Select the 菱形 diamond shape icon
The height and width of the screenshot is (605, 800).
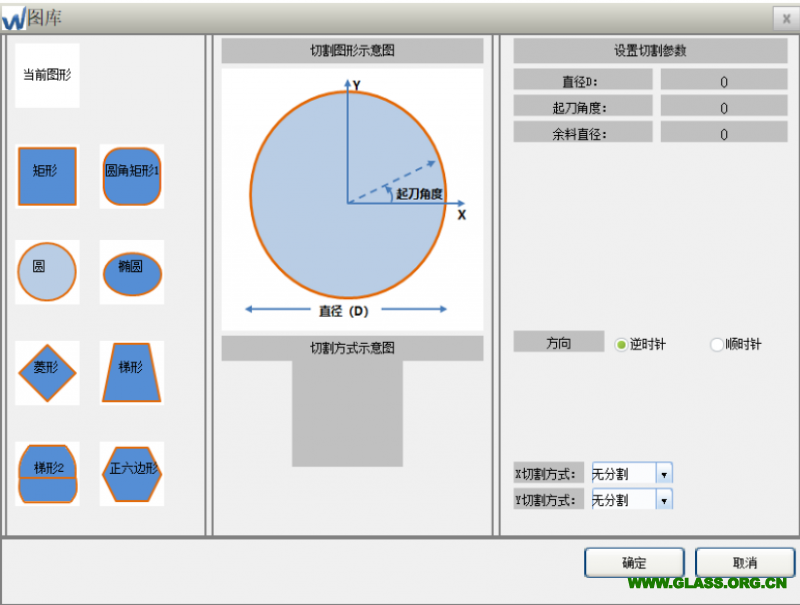(47, 372)
